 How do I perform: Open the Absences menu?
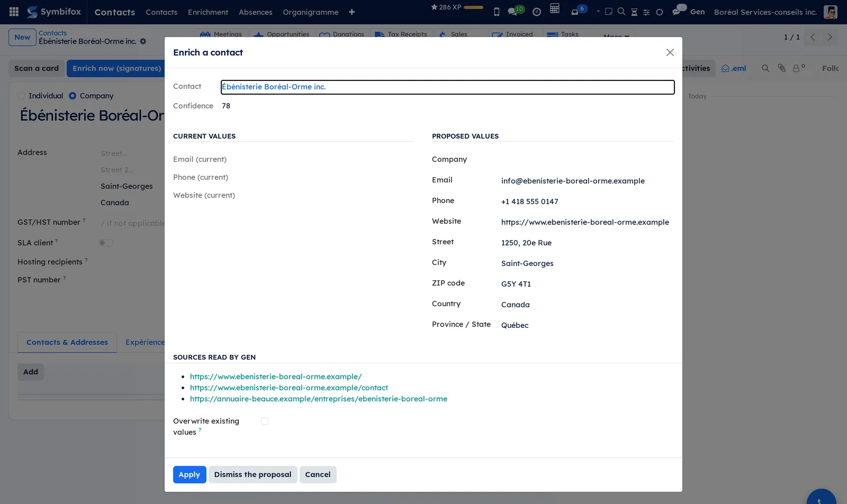click(x=256, y=12)
